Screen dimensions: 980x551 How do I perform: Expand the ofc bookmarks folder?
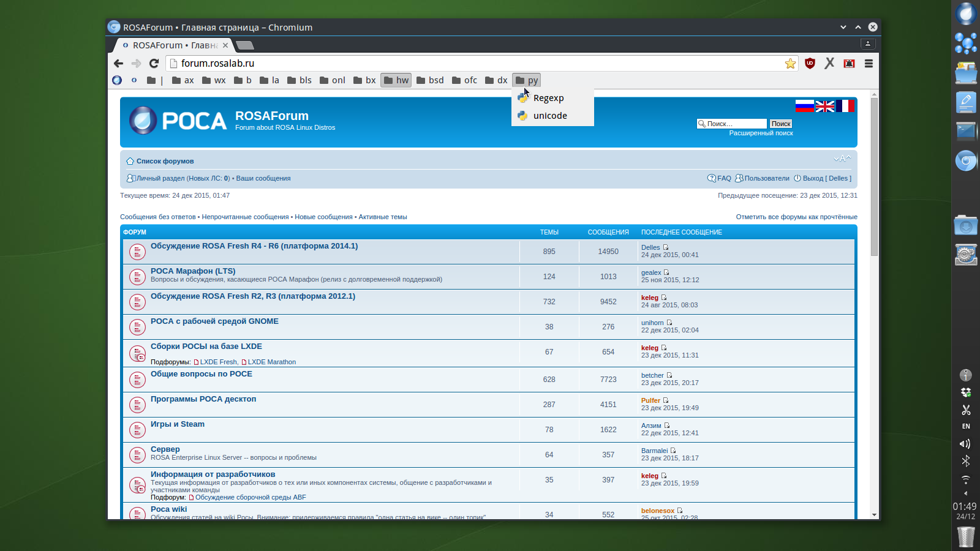(465, 80)
